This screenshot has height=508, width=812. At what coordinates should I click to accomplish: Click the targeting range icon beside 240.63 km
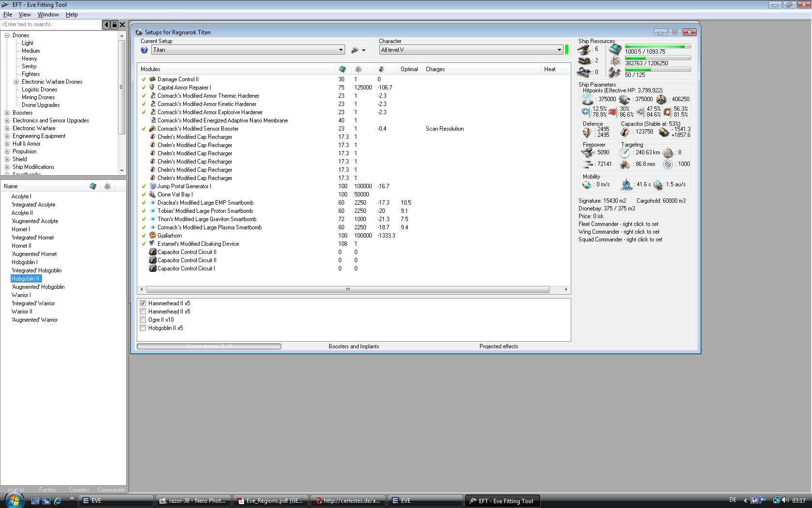[x=625, y=152]
